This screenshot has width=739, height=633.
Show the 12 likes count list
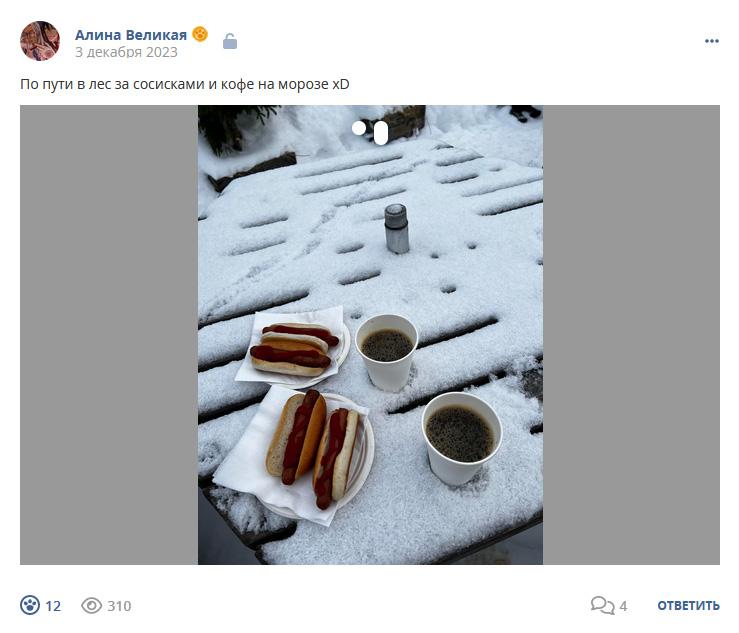pos(53,606)
